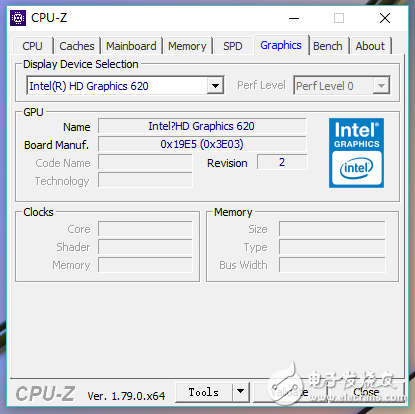Select the Mainboard tab
Viewport: 415px width, 414px height.
131,46
